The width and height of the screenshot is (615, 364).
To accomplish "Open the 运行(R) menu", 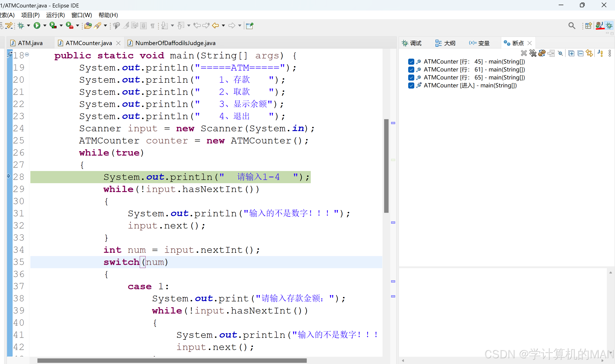I will 55,15.
